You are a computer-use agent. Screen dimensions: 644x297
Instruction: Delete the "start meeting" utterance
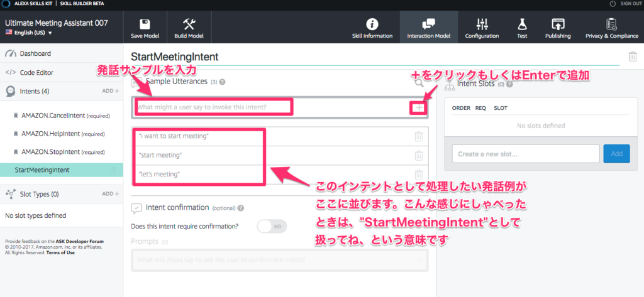point(418,156)
